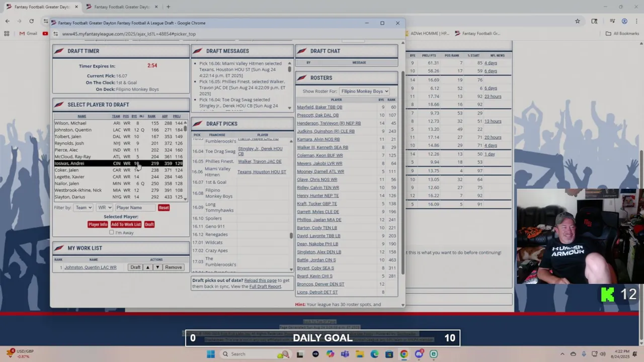644x362 pixels.
Task: Click the Windows Start button
Action: [211, 354]
